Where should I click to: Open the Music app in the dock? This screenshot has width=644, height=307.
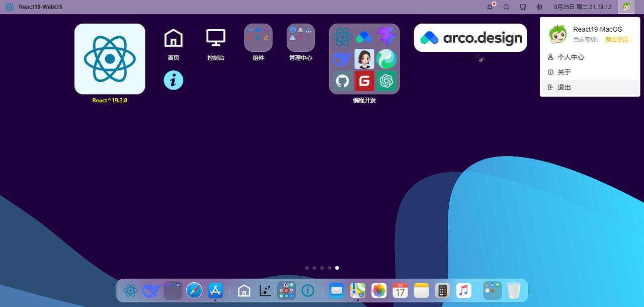tap(463, 290)
